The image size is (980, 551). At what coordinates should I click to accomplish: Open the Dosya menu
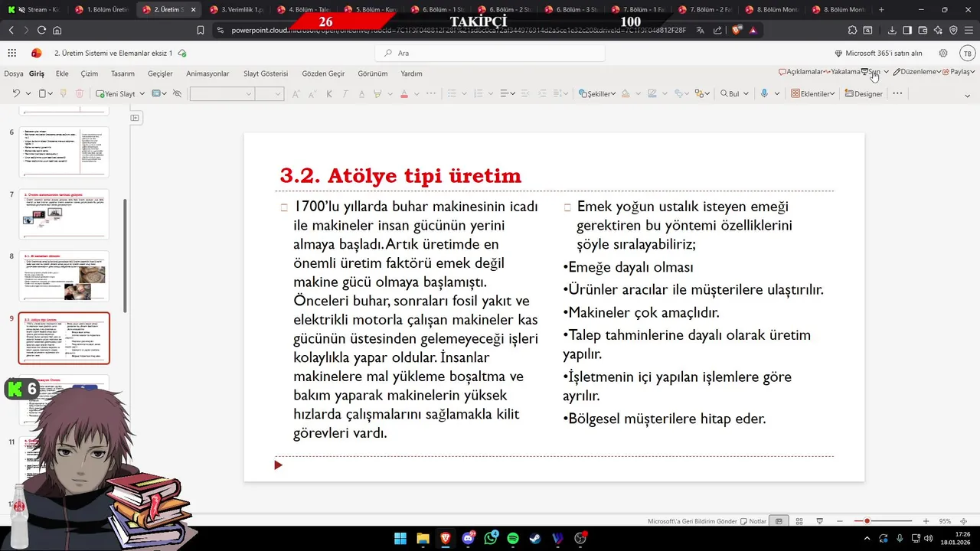[x=14, y=73]
